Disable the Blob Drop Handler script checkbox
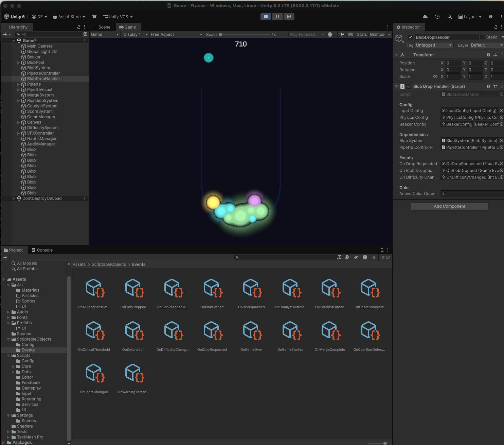Image resolution: width=504 pixels, height=445 pixels. [x=409, y=86]
